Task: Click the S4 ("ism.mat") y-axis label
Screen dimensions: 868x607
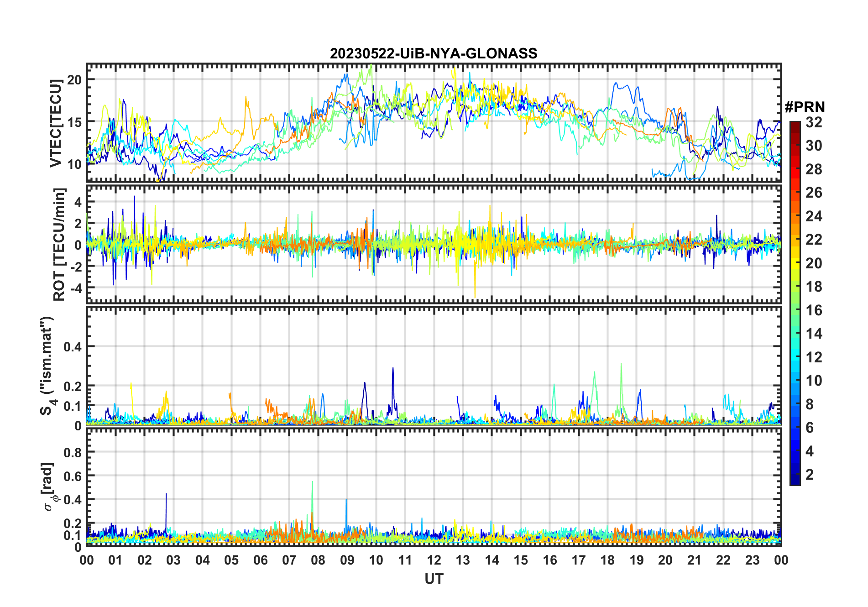Action: click(x=47, y=366)
